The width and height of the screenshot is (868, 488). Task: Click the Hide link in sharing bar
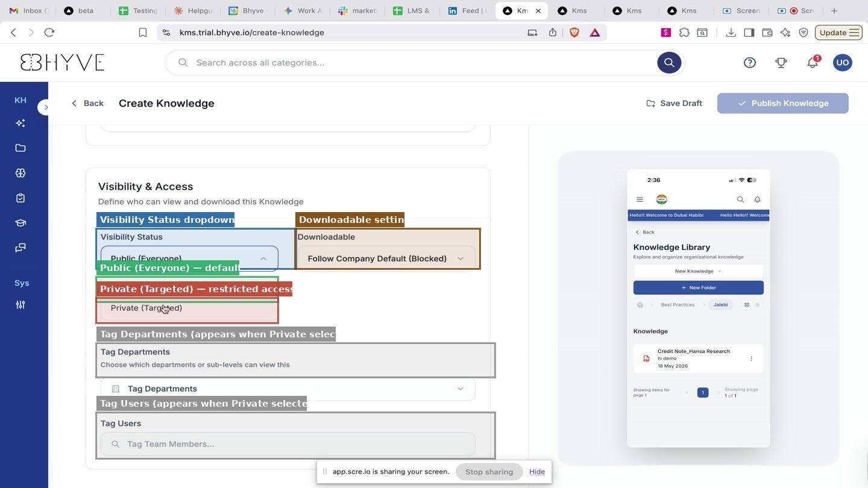point(537,472)
